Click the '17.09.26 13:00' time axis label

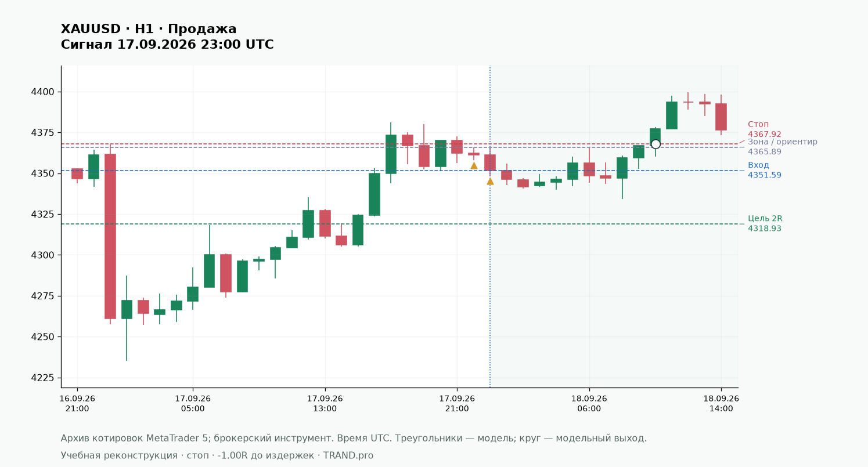(x=325, y=404)
